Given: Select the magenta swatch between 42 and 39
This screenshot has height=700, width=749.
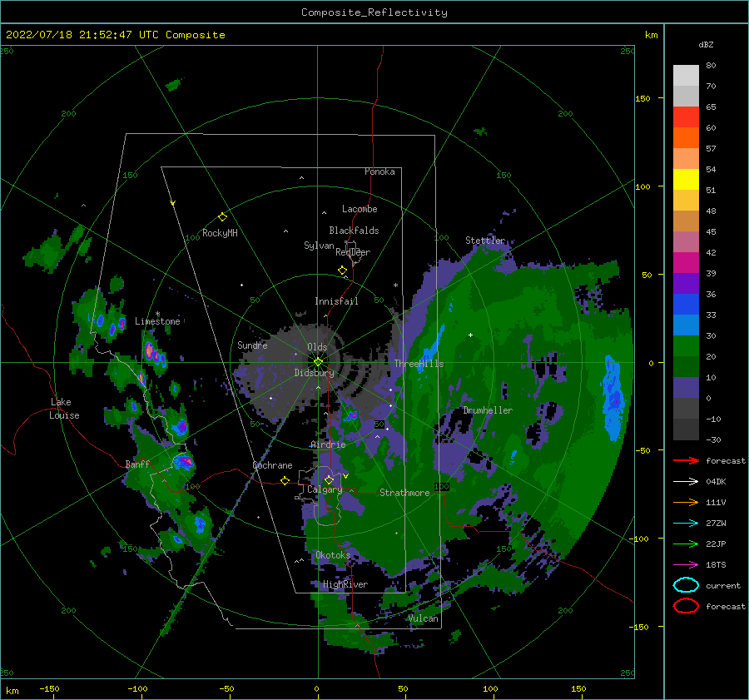Looking at the screenshot, I should (686, 263).
